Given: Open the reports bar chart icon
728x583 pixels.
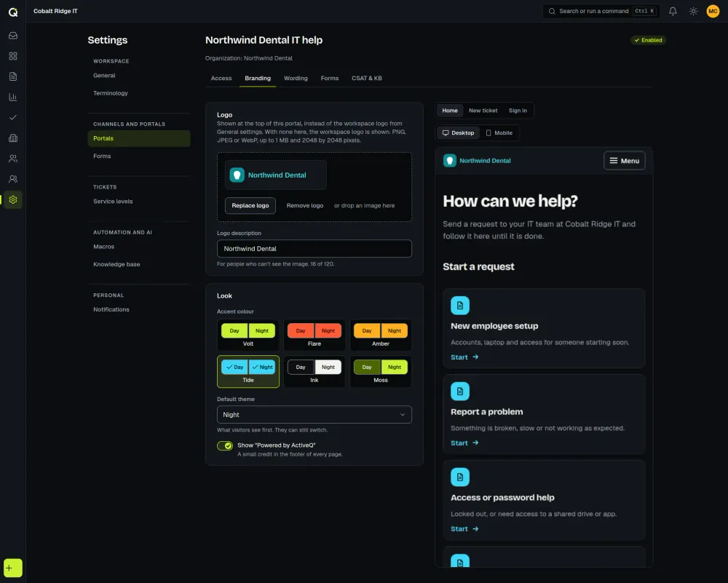Looking at the screenshot, I should [13, 97].
